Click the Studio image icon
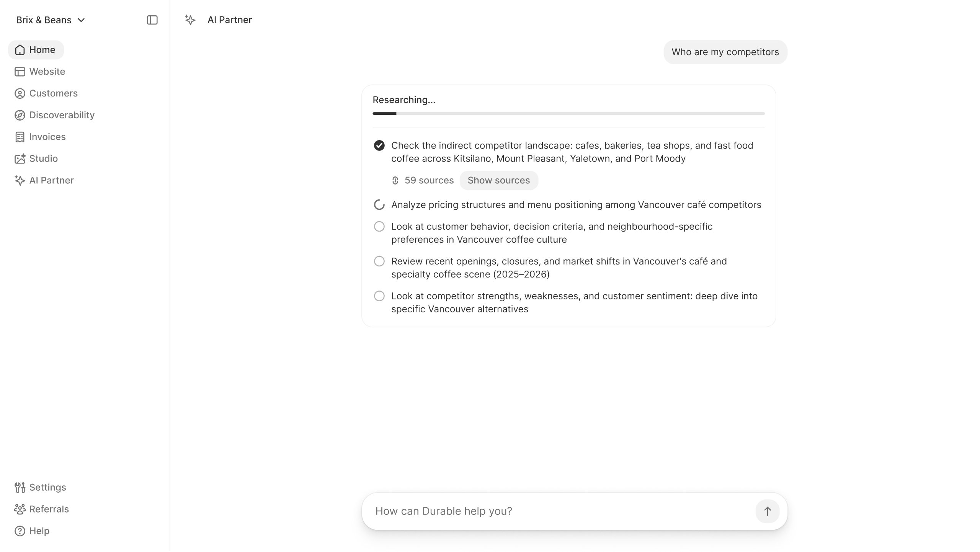Screen dimensions: 980x552 coord(20,159)
